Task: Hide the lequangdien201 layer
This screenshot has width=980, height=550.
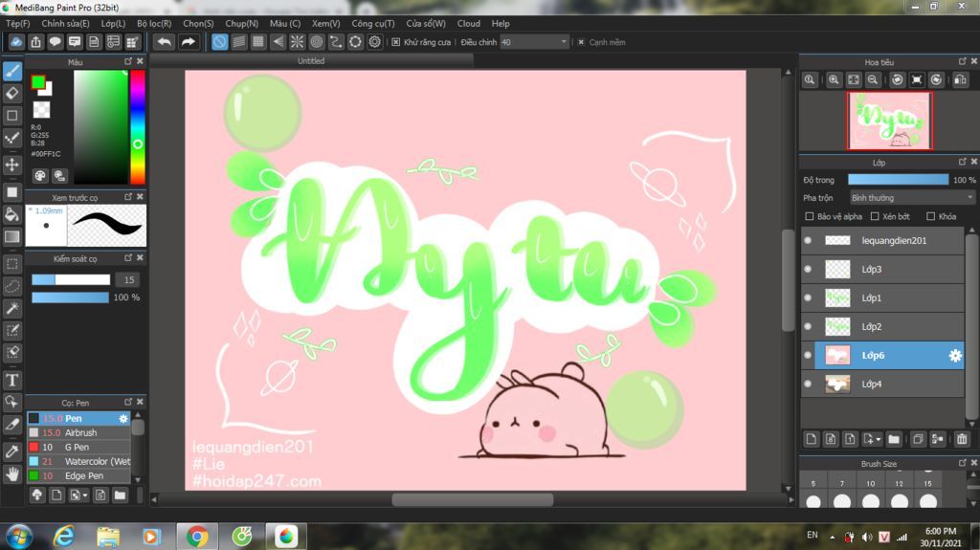Action: point(808,241)
